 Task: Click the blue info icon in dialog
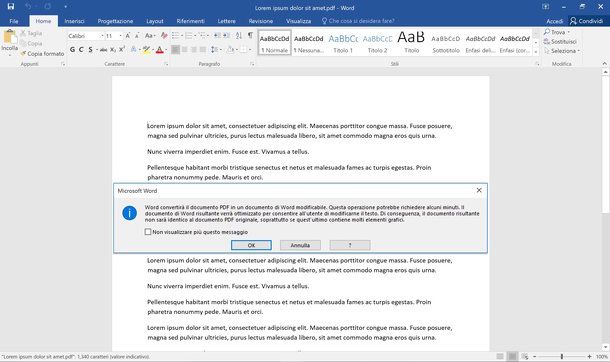[x=130, y=213]
